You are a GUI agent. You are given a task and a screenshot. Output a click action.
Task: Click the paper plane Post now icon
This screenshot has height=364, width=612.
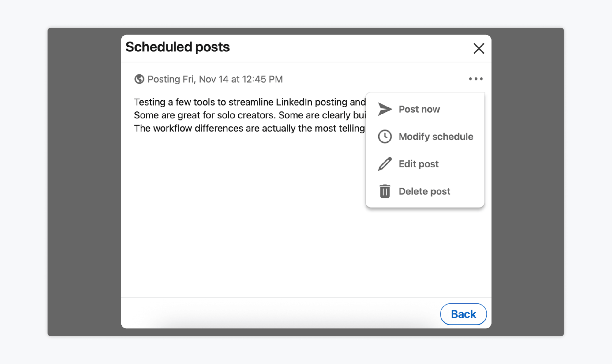coord(385,109)
